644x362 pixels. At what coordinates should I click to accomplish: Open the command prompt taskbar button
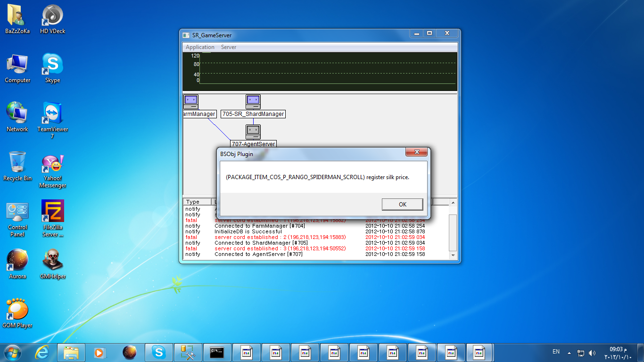[217, 352]
